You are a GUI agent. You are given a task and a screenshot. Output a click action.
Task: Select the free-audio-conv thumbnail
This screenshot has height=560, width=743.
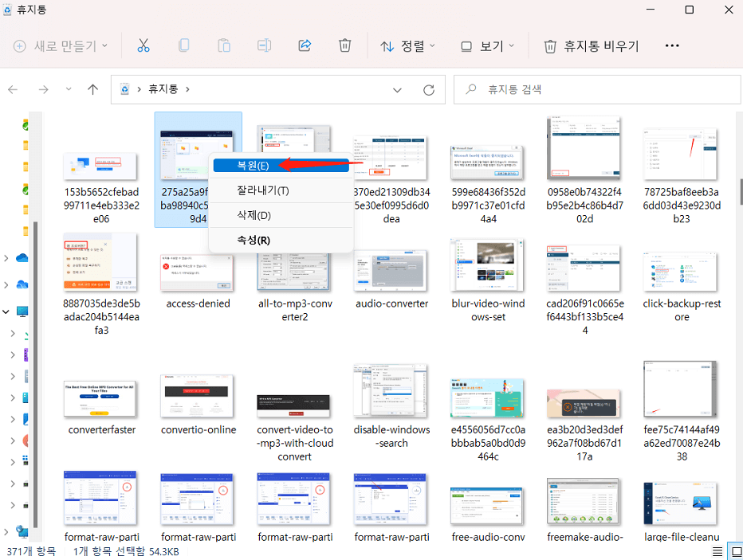(x=487, y=506)
